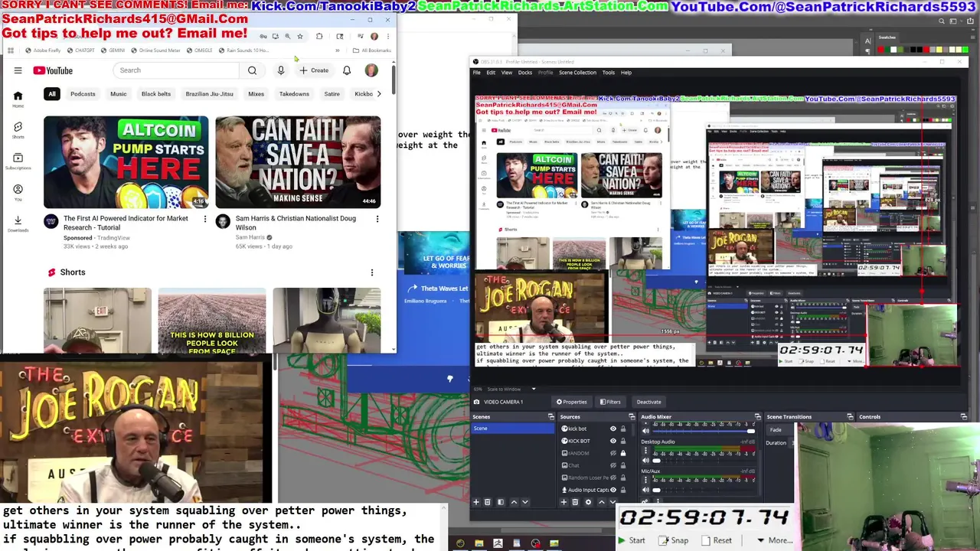Show more bookmarks with the double chevron
The height and width of the screenshot is (551, 980).
coord(337,51)
